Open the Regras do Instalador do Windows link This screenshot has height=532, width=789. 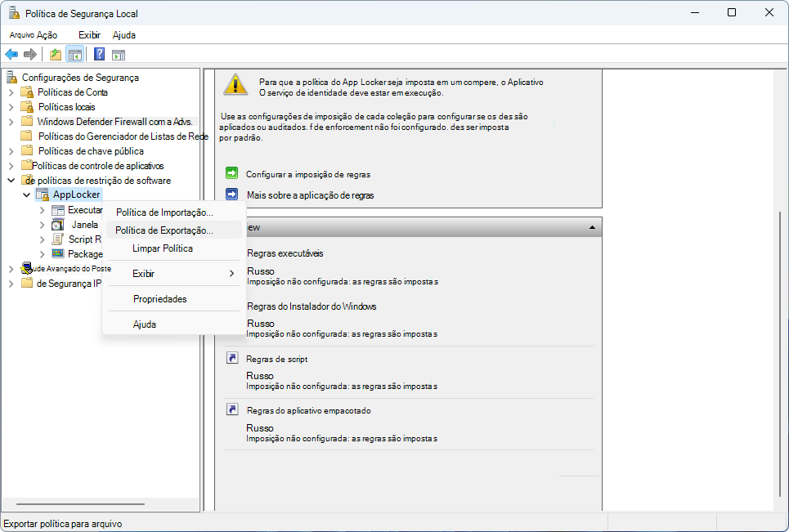click(312, 306)
